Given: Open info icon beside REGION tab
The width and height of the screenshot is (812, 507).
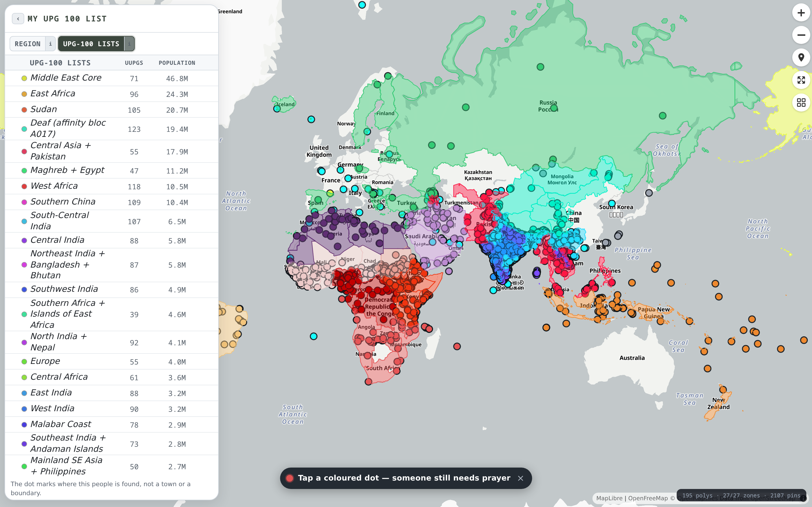Looking at the screenshot, I should tap(50, 44).
